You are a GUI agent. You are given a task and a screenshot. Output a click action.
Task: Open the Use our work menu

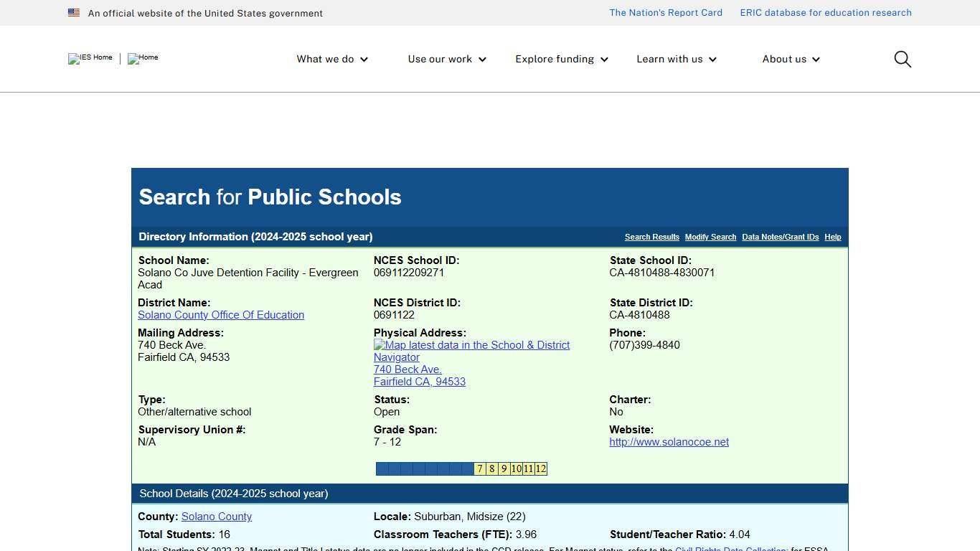446,59
